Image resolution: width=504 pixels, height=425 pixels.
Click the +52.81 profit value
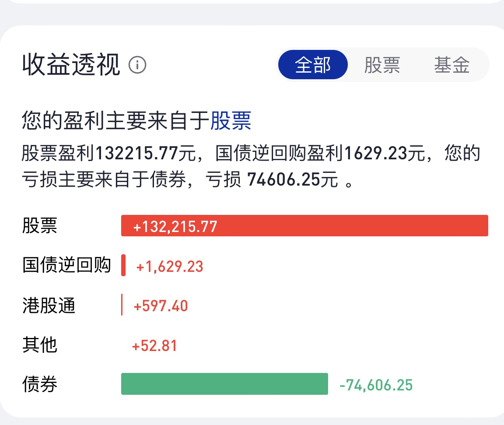click(154, 346)
